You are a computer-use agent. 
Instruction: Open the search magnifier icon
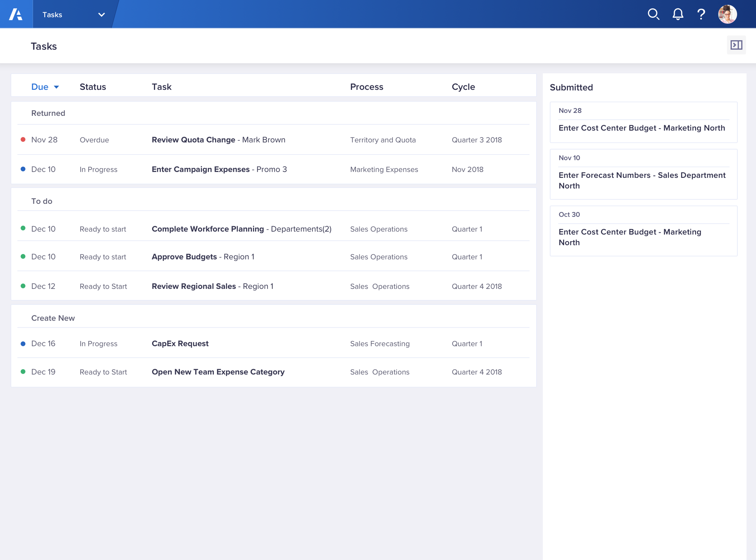tap(653, 14)
